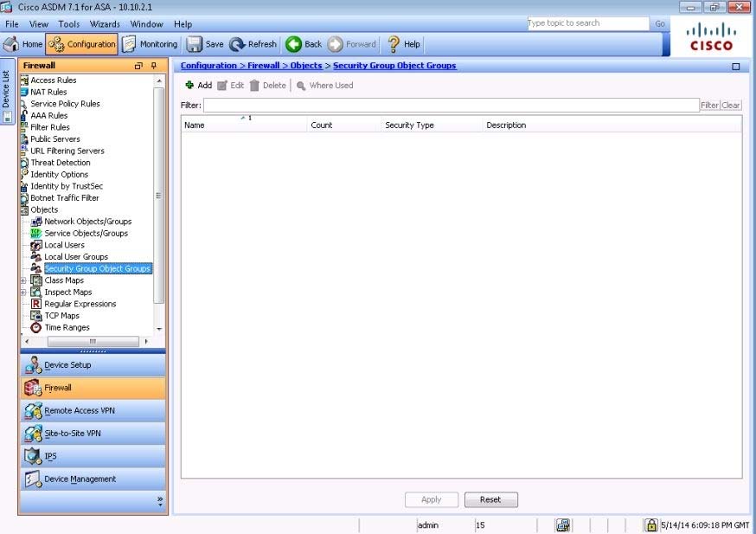Image resolution: width=756 pixels, height=534 pixels.
Task: Select Time Ranges tree item
Action: click(67, 327)
